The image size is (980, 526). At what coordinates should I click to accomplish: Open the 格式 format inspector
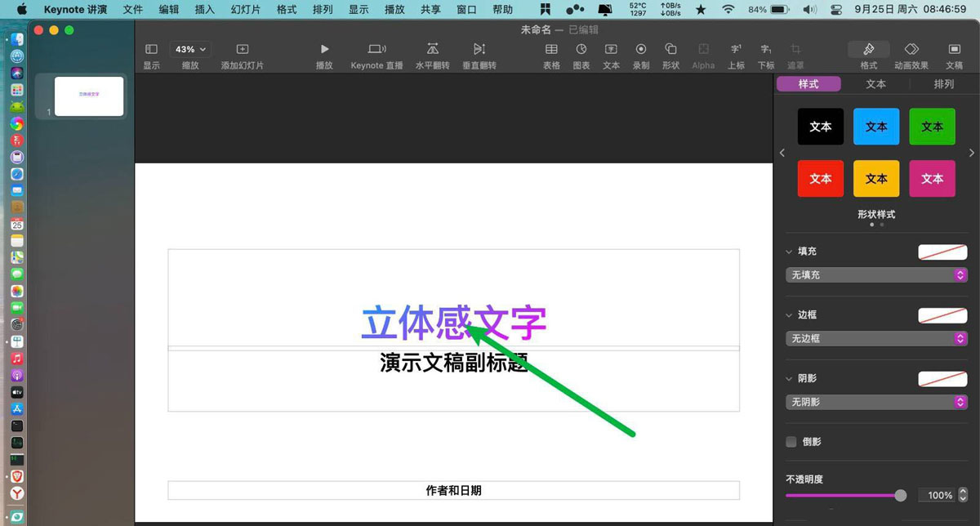869,50
